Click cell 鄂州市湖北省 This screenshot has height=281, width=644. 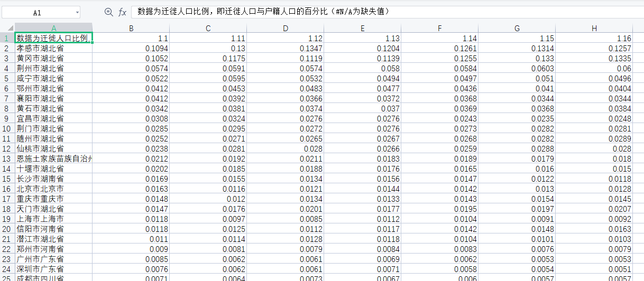(53, 88)
